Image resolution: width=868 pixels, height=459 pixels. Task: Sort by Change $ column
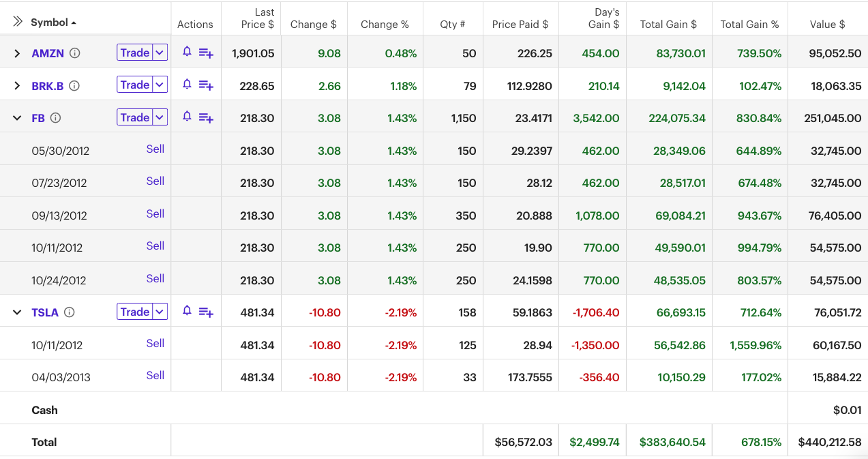pyautogui.click(x=314, y=24)
